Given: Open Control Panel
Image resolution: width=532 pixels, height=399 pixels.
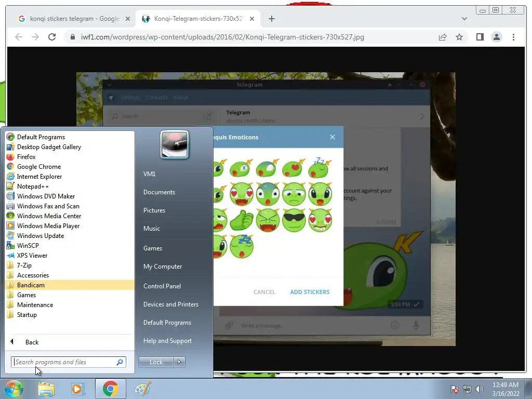Looking at the screenshot, I should [x=162, y=286].
